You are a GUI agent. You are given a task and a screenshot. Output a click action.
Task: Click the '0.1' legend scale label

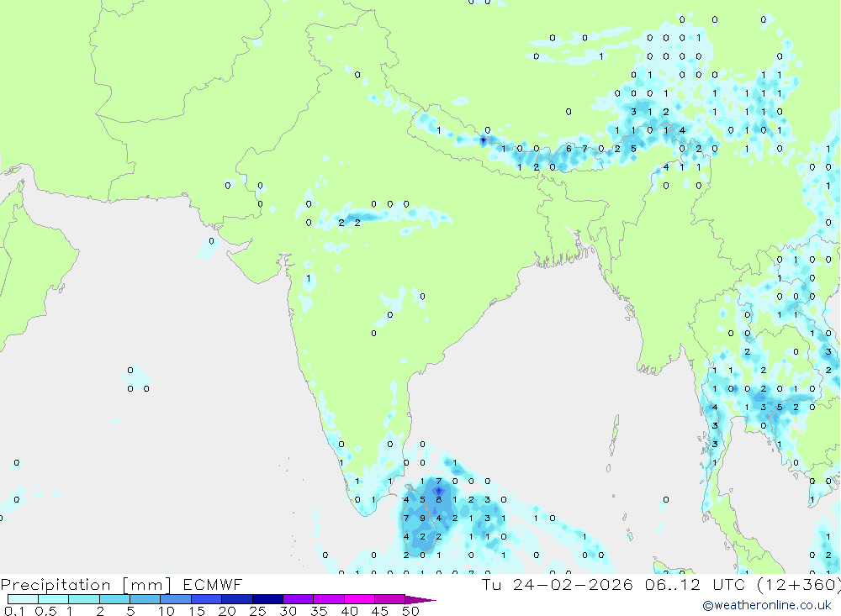[14, 611]
